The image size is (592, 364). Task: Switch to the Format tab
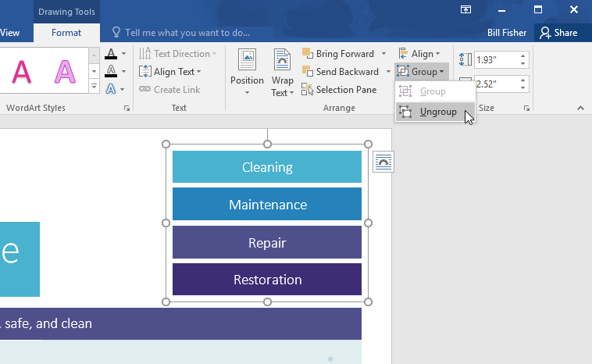click(66, 33)
